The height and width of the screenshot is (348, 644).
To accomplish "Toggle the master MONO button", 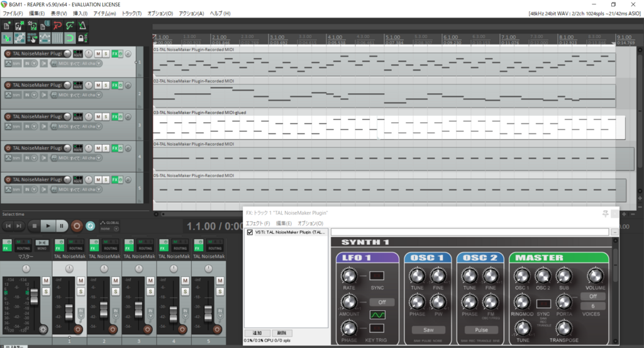I will point(42,245).
